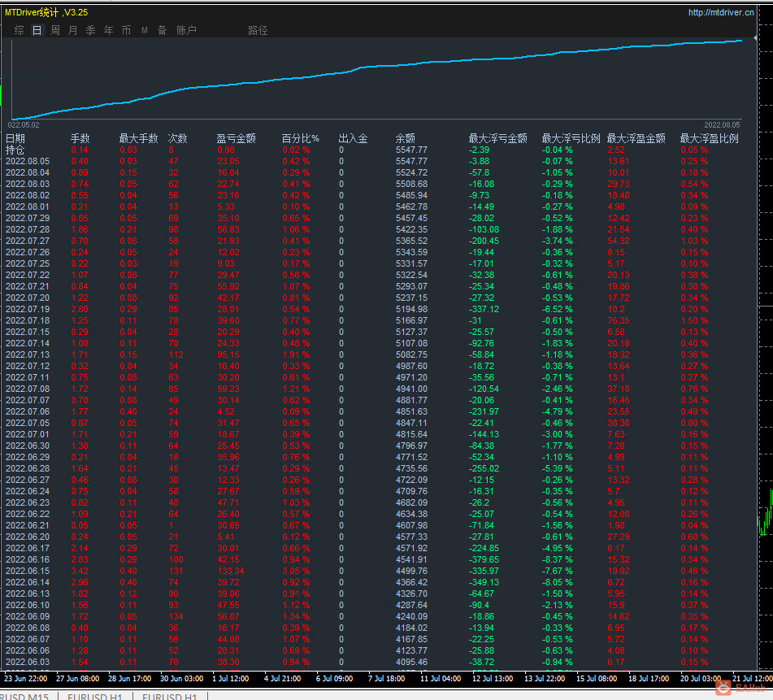Screen dimensions: 773x700
Task: Select the 2022.06.28 date row
Action: 28,469
